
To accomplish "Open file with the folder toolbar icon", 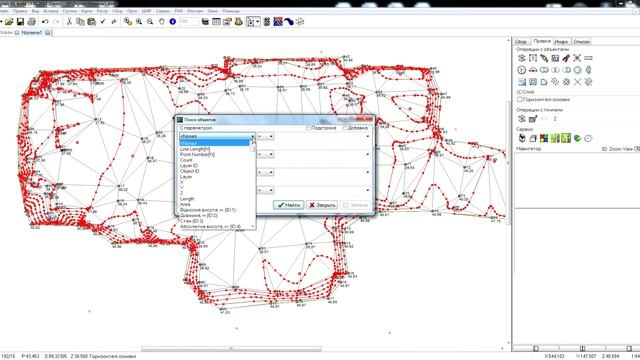I will pos(9,22).
